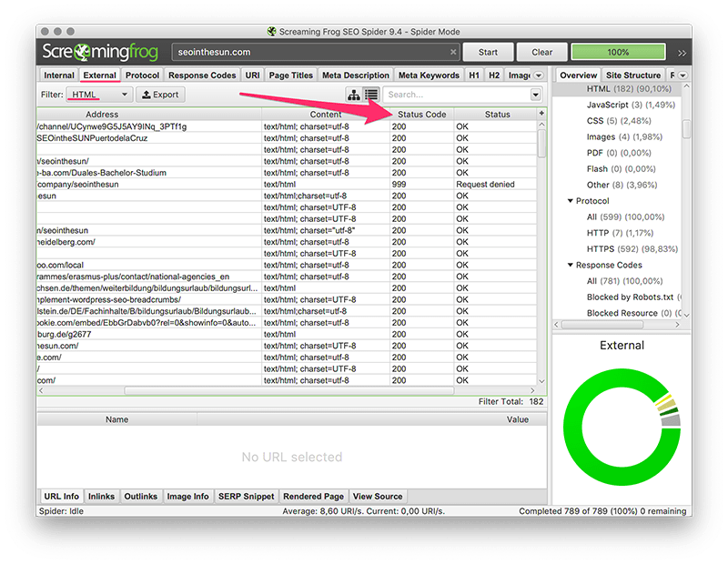Sort by the Status column header
This screenshot has height=564, width=728.
point(497,115)
